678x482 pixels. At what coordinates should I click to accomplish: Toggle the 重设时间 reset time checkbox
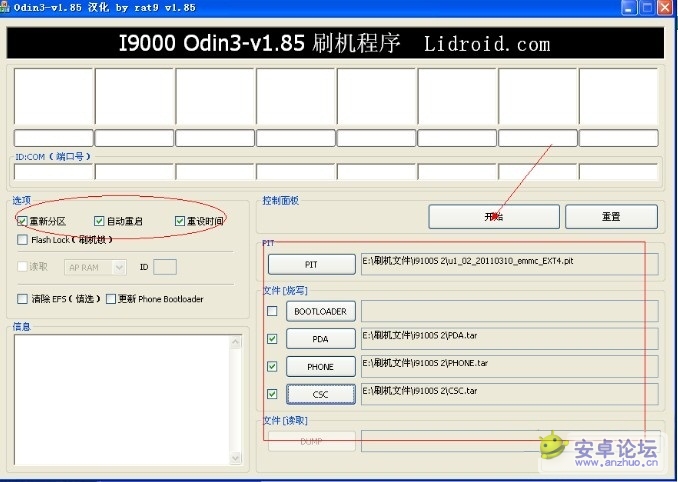(x=180, y=221)
